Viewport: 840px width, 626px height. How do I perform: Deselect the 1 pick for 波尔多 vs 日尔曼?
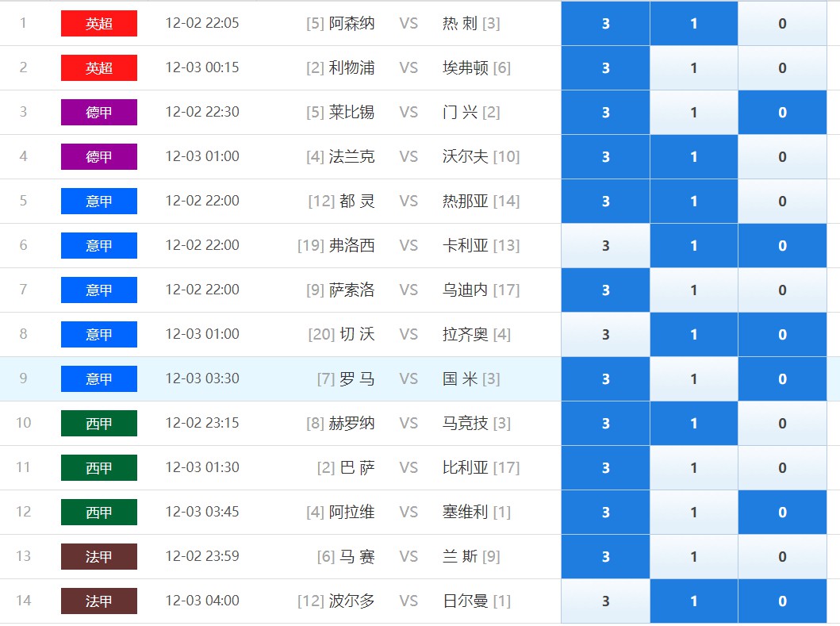(694, 601)
